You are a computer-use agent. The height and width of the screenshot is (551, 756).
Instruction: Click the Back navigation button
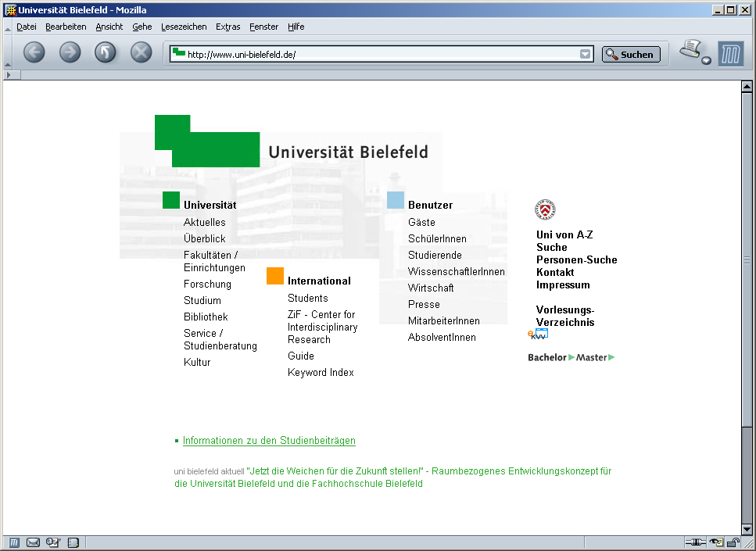(34, 52)
